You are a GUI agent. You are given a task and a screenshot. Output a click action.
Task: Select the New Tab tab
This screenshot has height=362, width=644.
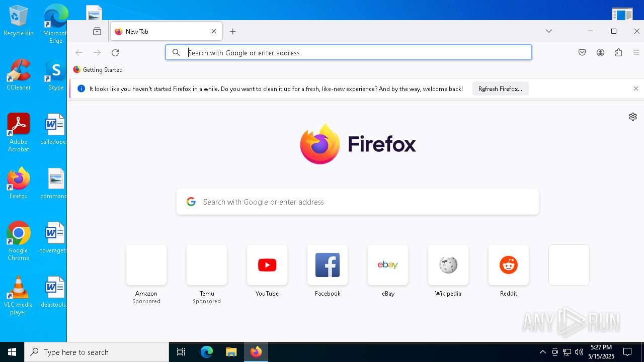point(166,31)
